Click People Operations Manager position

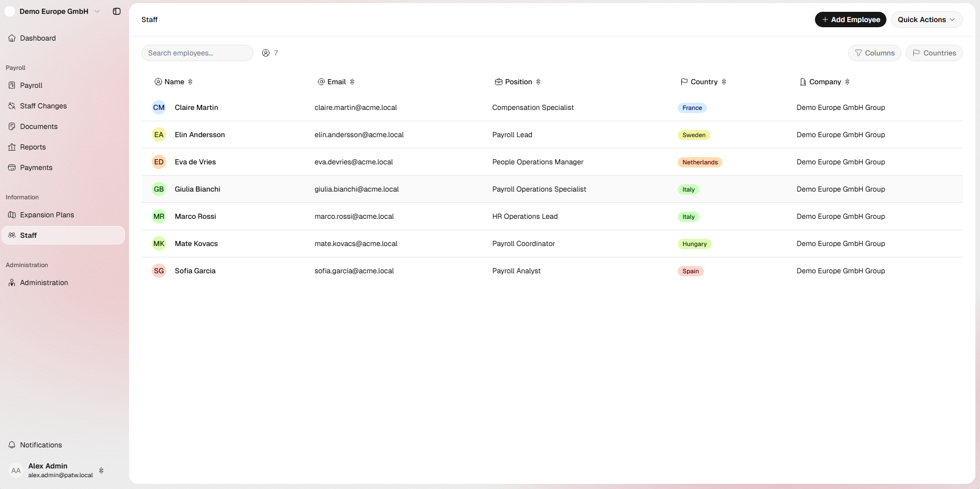[x=538, y=162]
